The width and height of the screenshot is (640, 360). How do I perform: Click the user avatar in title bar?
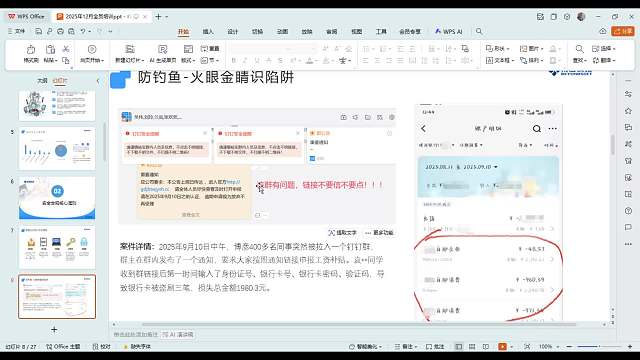[581, 17]
